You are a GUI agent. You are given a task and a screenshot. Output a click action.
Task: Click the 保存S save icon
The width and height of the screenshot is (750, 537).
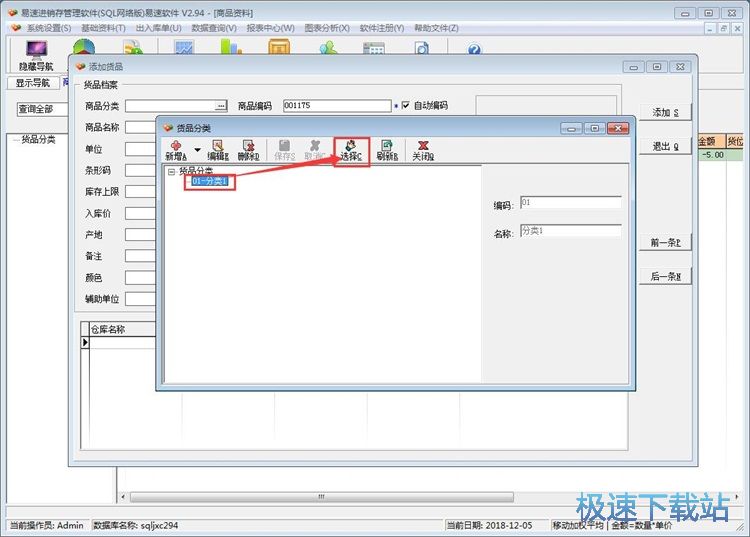click(285, 150)
